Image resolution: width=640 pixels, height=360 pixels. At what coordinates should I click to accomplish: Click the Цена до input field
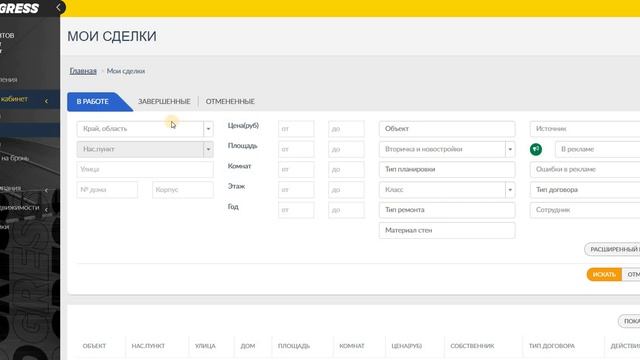point(346,129)
